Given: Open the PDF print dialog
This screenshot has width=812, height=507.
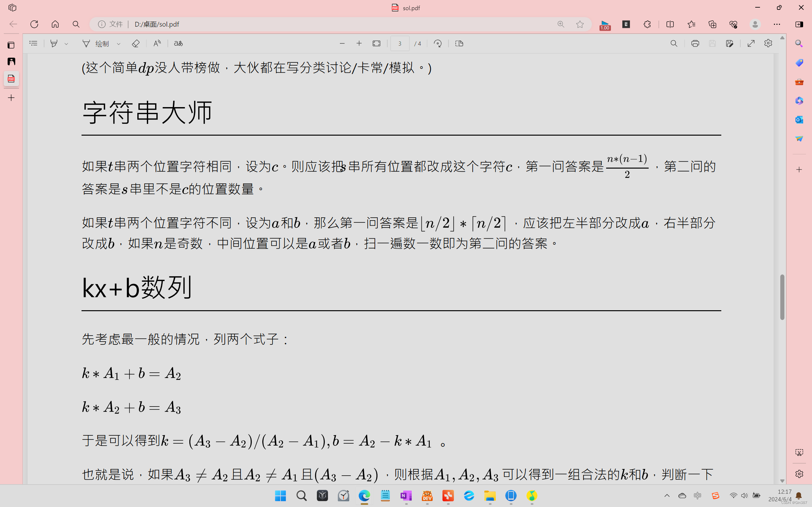Looking at the screenshot, I should [x=695, y=43].
